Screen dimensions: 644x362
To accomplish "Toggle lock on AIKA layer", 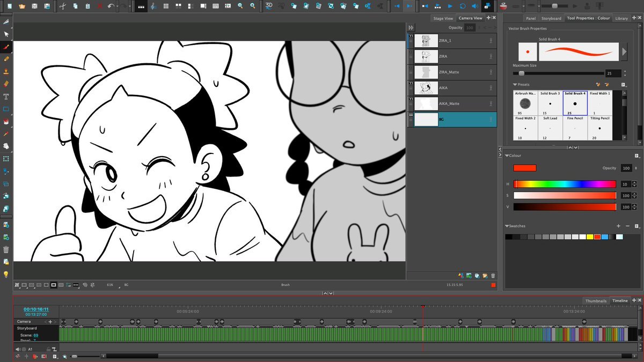I will click(491, 88).
